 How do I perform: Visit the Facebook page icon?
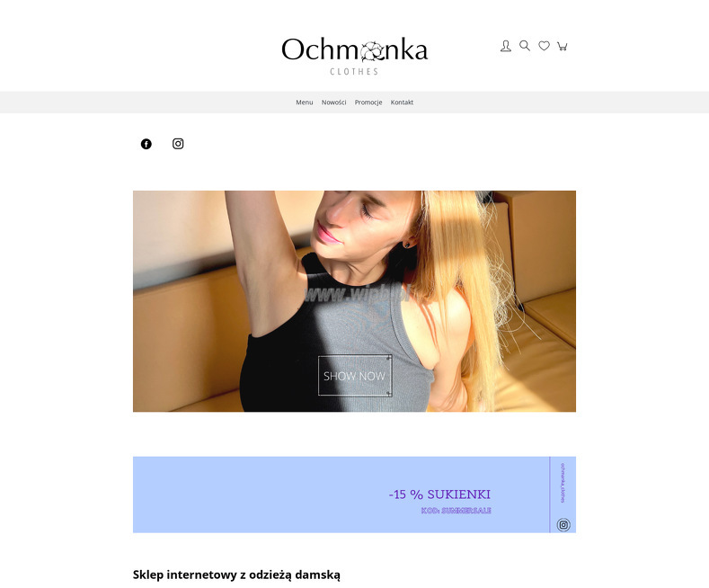[x=146, y=144]
